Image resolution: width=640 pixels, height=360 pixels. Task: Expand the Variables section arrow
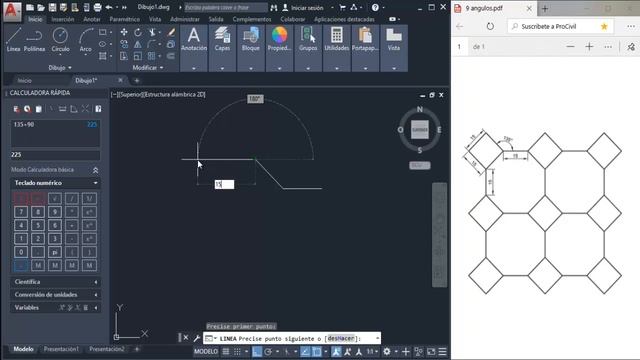96,308
